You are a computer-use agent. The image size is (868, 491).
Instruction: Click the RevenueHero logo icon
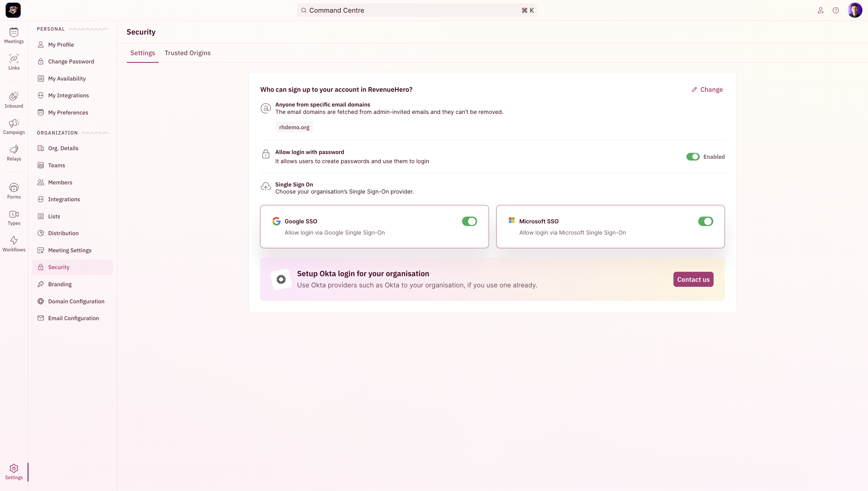[13, 10]
